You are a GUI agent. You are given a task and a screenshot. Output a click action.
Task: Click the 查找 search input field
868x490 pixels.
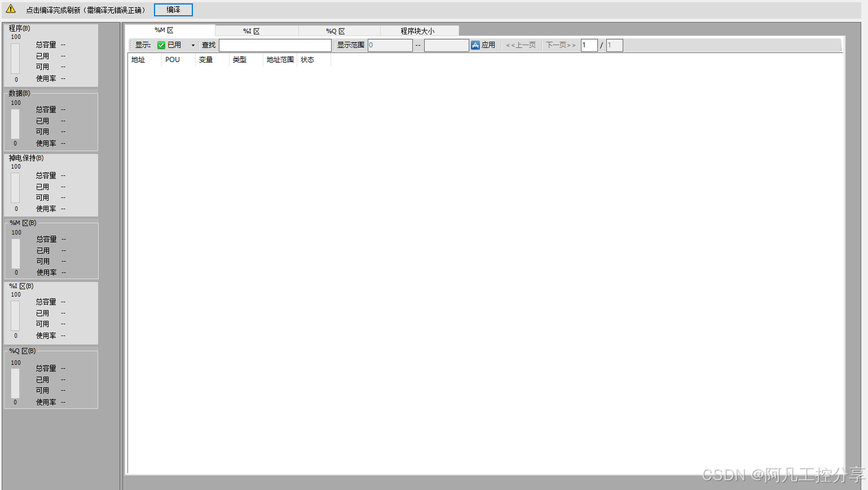click(x=275, y=45)
